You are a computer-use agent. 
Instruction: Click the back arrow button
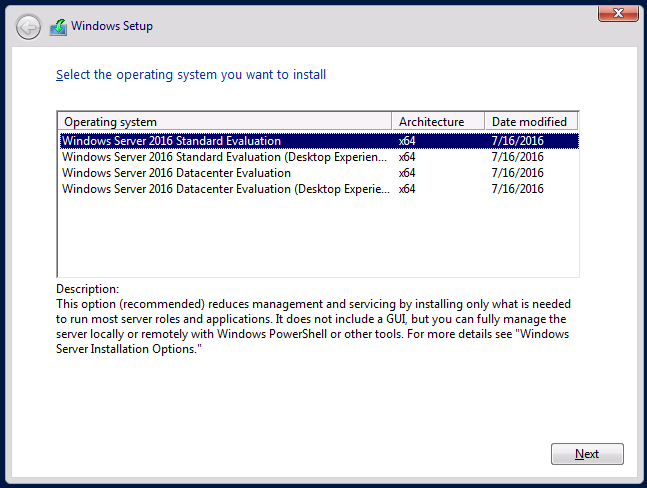[29, 26]
